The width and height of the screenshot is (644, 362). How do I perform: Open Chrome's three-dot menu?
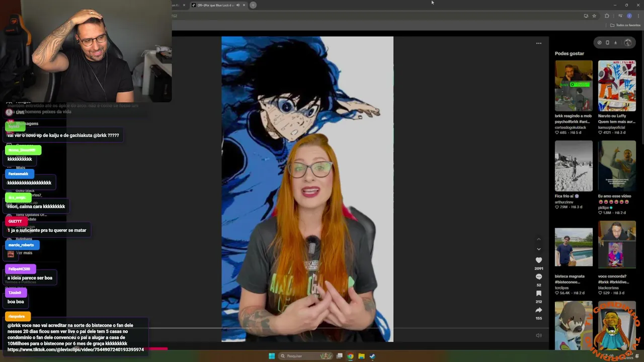pos(638,16)
